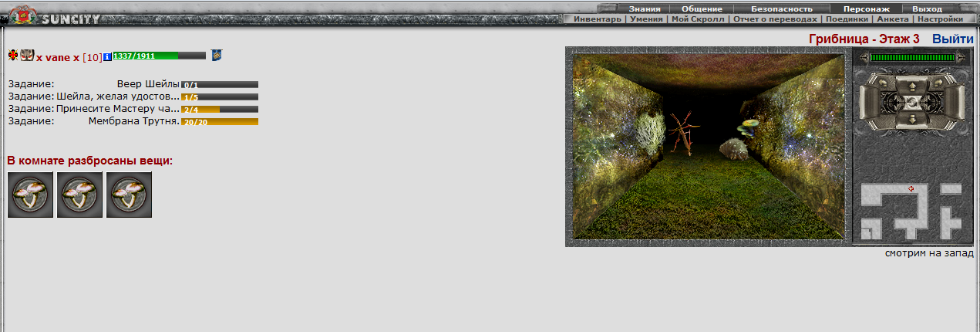Viewport: 980px width, 332px height.
Task: Open the Безопасность menu
Action: point(781,8)
